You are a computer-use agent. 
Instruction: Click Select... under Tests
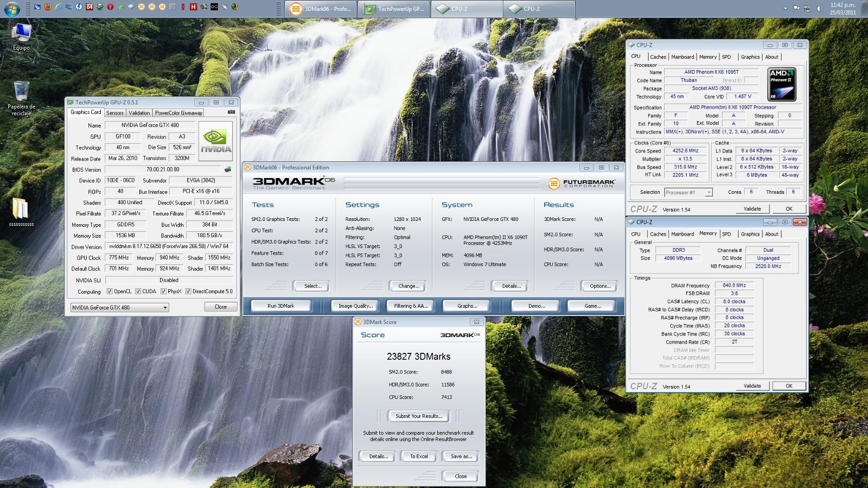(312, 286)
